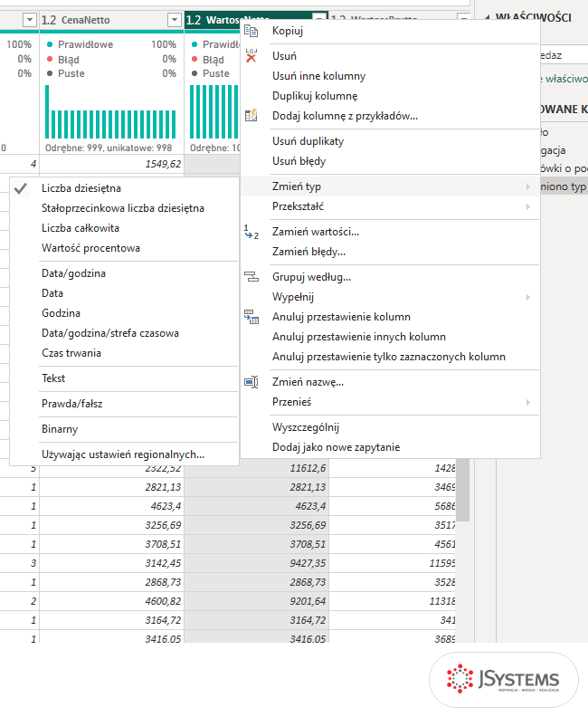Click the WartoscNetto cell 9427,35
588x717 pixels.
(x=256, y=563)
